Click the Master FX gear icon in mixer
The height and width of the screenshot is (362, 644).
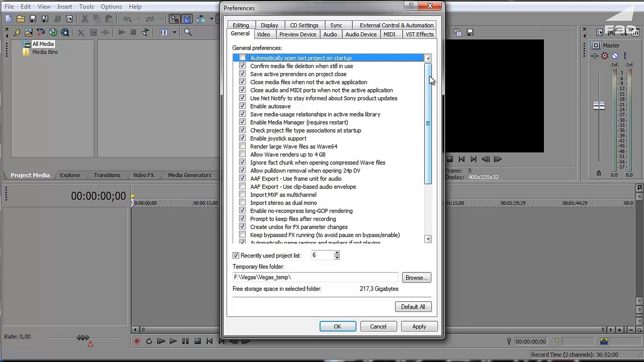point(604,56)
